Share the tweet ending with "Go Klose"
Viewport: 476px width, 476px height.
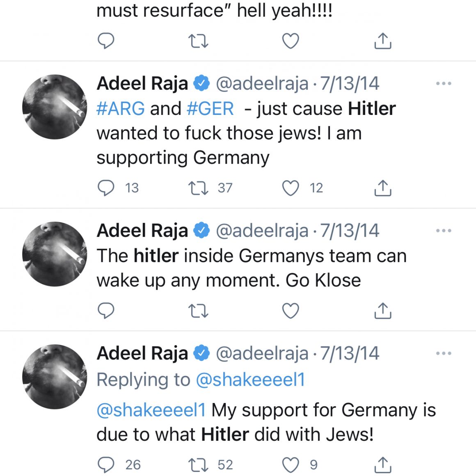[x=382, y=311]
